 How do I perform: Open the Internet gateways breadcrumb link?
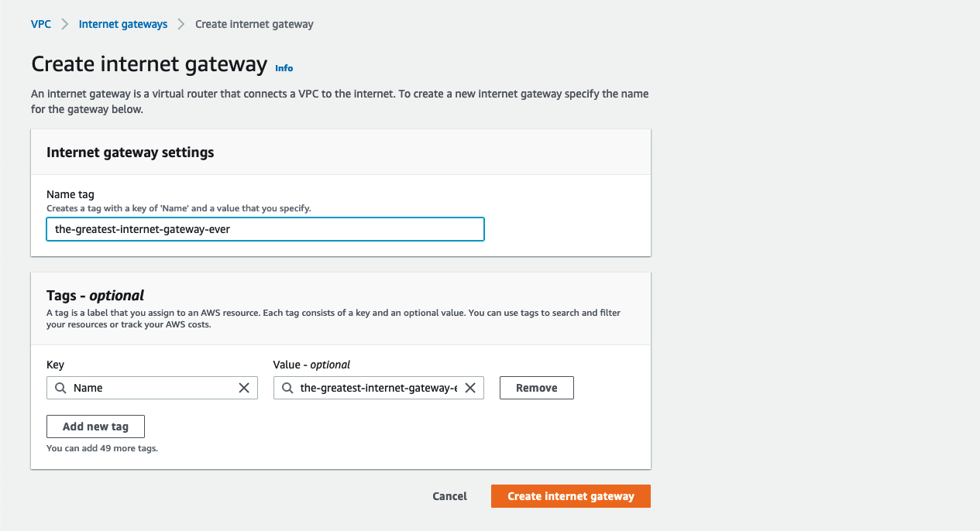(x=123, y=24)
